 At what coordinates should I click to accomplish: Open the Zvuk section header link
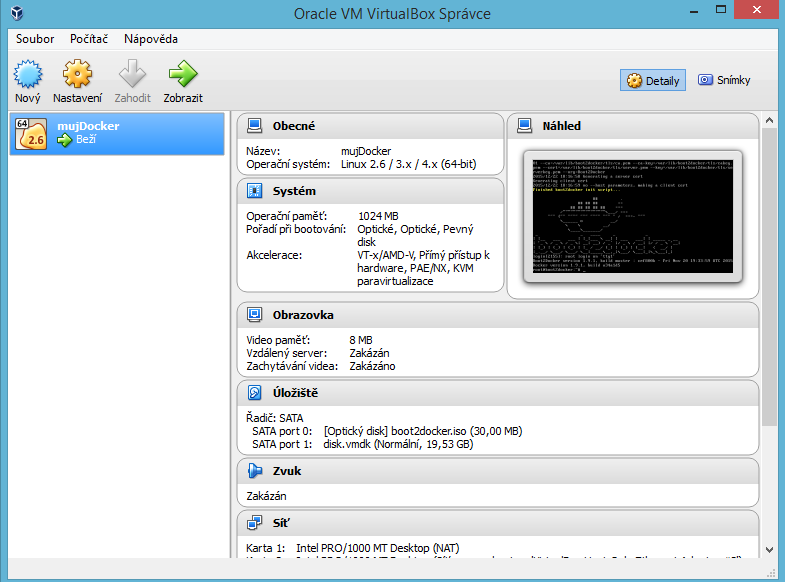coord(287,471)
